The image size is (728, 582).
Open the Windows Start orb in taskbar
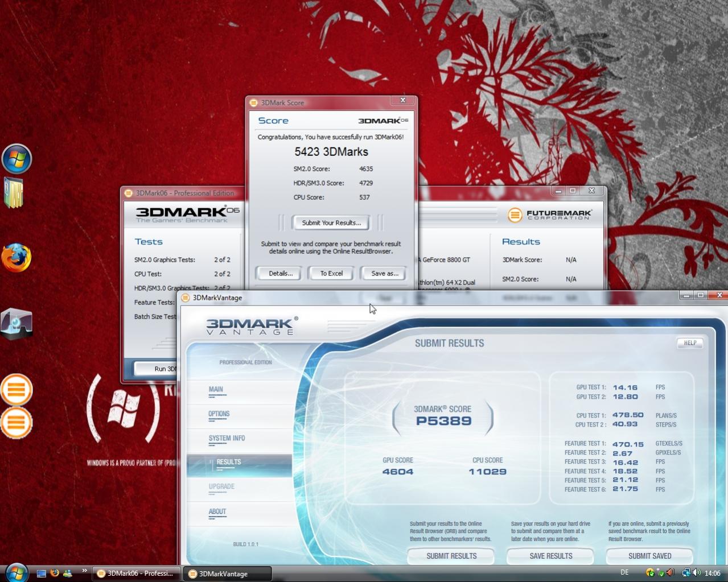[x=16, y=572]
